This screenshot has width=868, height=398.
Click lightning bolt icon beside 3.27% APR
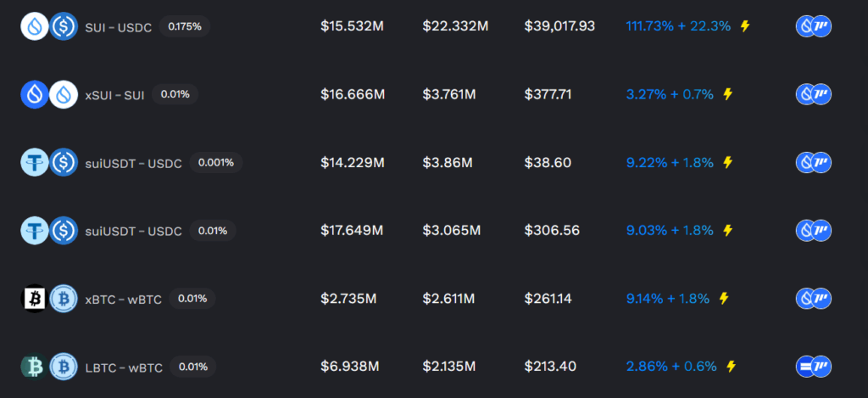727,94
